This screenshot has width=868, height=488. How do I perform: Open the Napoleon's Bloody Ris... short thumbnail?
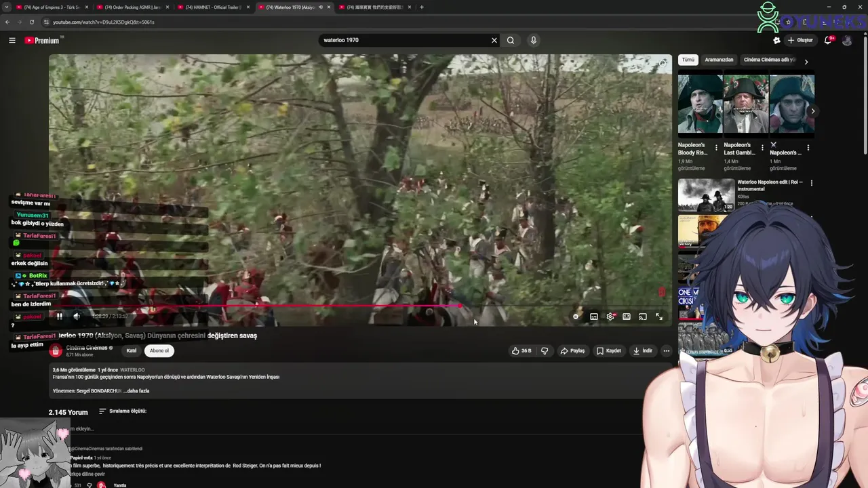(x=700, y=104)
